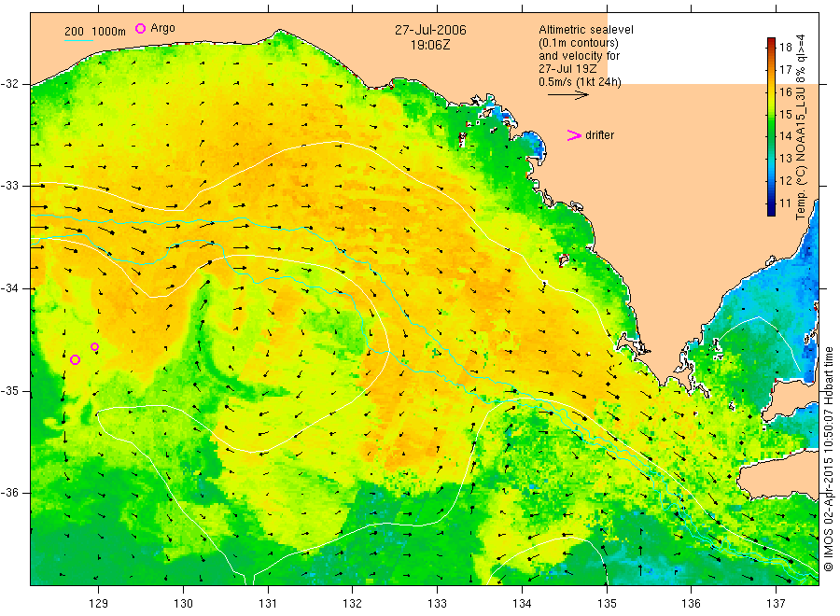Screen dimensions: 840x616
Task: Click the longitude label 129
Action: (99, 604)
